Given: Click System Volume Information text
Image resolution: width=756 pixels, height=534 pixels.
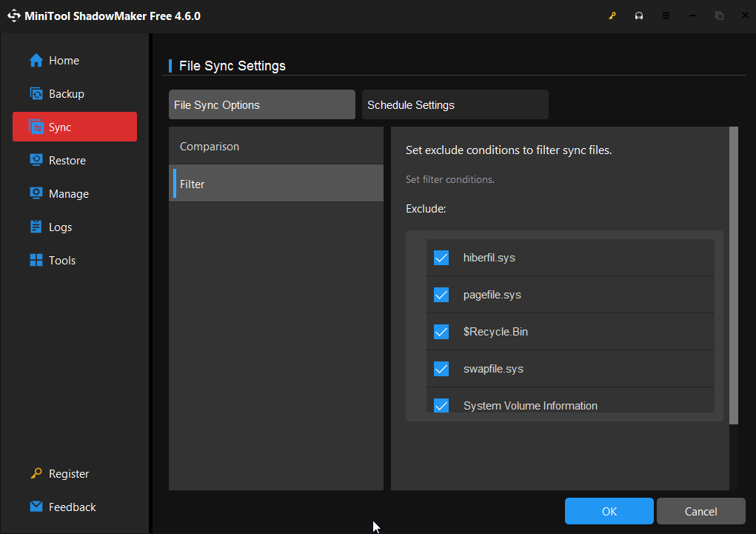Looking at the screenshot, I should [x=530, y=406].
